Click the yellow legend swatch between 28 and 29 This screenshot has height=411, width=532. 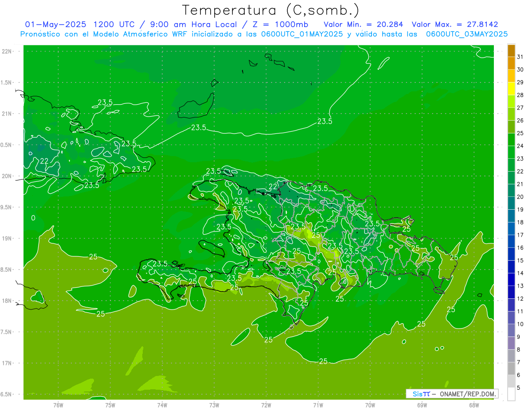click(511, 89)
